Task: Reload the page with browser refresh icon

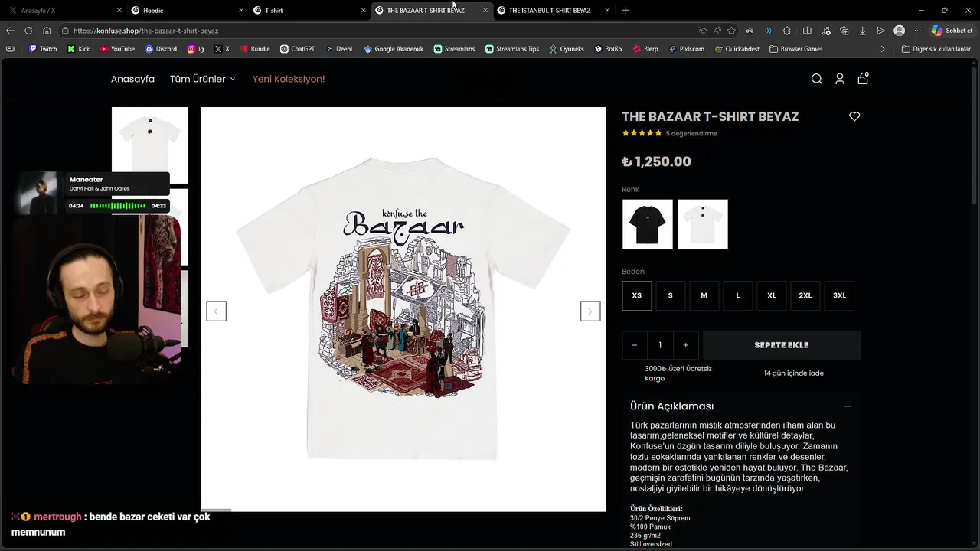Action: 28,31
